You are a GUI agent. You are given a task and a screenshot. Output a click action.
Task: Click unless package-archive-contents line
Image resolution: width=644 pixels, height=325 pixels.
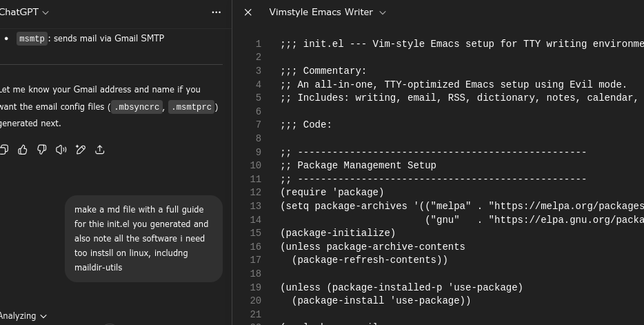(373, 247)
